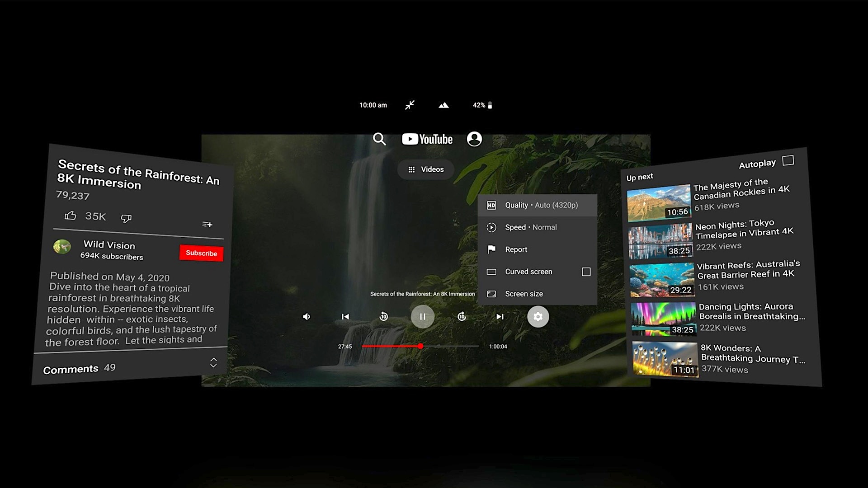Image resolution: width=868 pixels, height=488 pixels.
Task: Open title Neon Nights: Tokyo Timelapse
Action: pyautogui.click(x=744, y=229)
